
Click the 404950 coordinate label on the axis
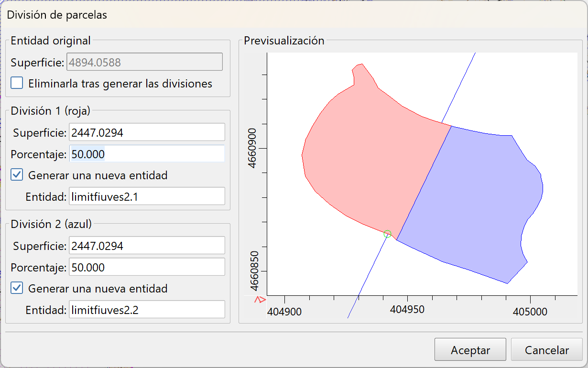pyautogui.click(x=406, y=310)
